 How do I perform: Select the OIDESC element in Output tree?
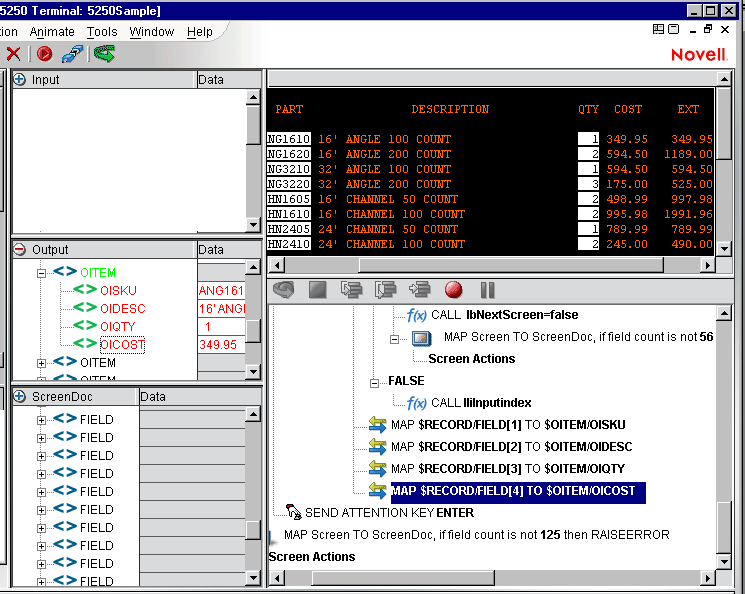122,308
